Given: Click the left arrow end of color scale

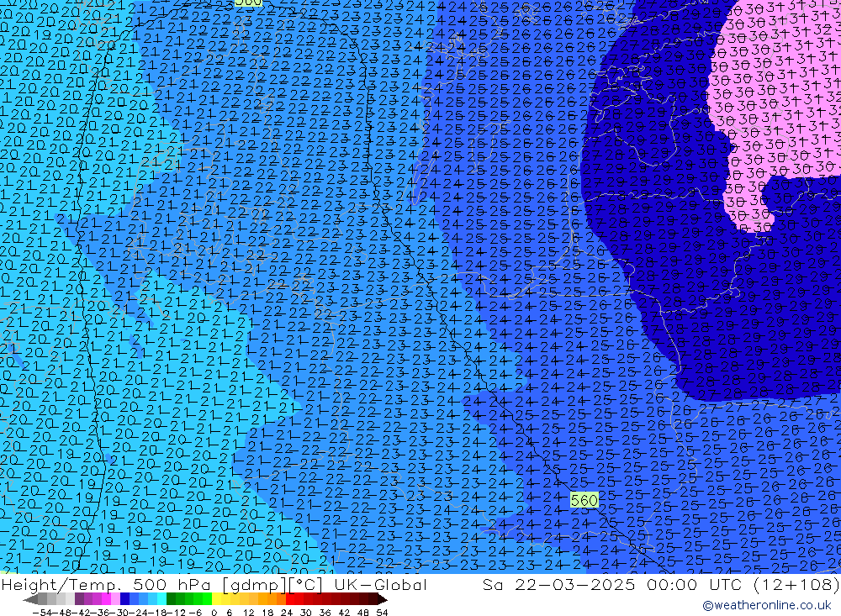Looking at the screenshot, I should [x=30, y=599].
